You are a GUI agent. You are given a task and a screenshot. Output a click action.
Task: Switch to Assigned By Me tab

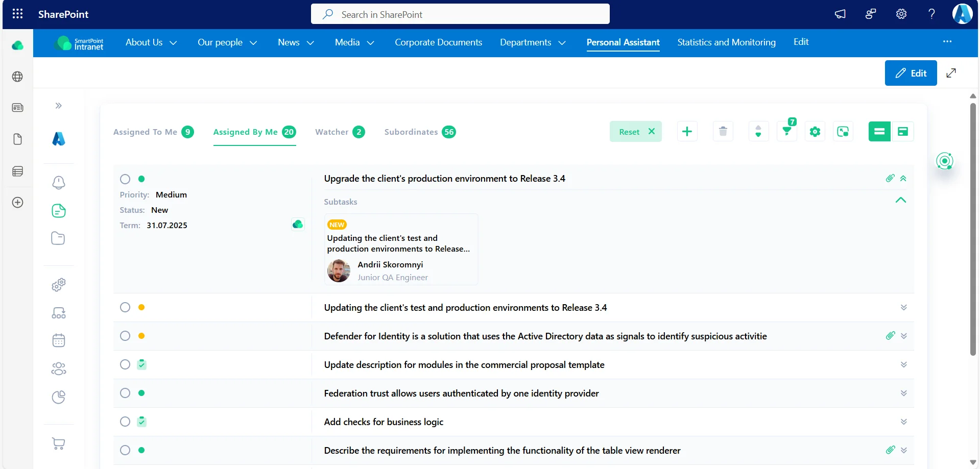coord(254,132)
